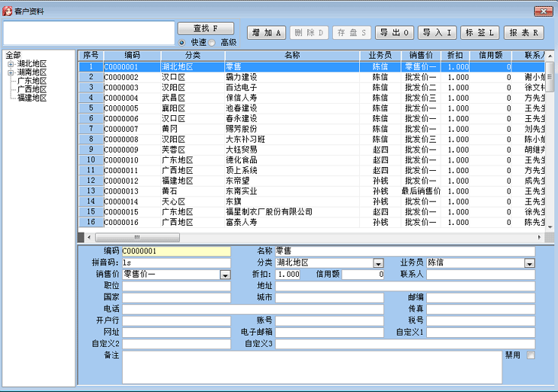Click the horizontal scrollbar thumb of table
The width and height of the screenshot is (558, 392).
point(137,237)
